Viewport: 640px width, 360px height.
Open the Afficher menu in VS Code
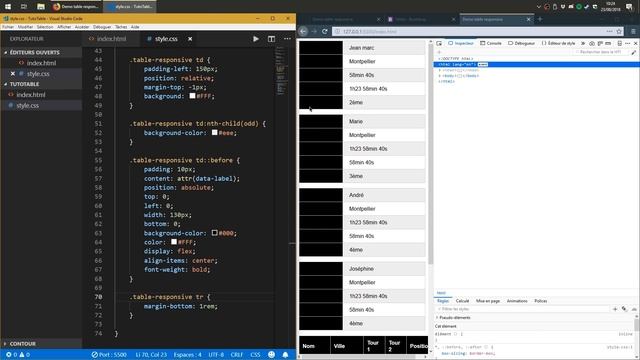point(64,27)
